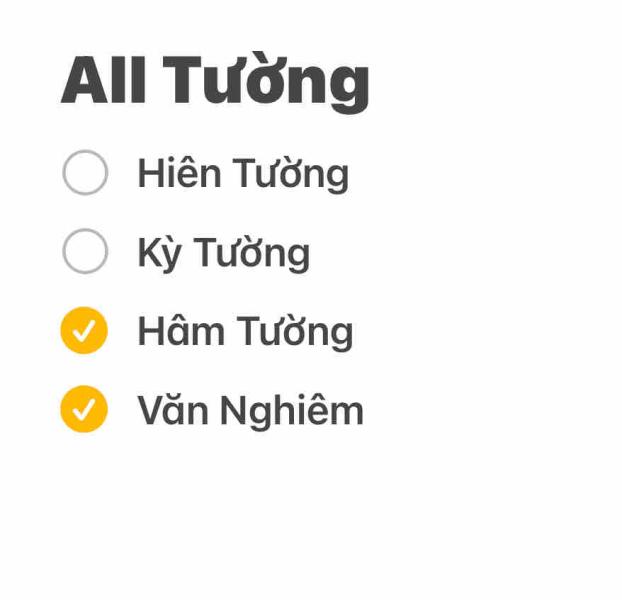This screenshot has height=600, width=622.
Task: Click the word Nghiêm in the last item
Action: (x=292, y=411)
